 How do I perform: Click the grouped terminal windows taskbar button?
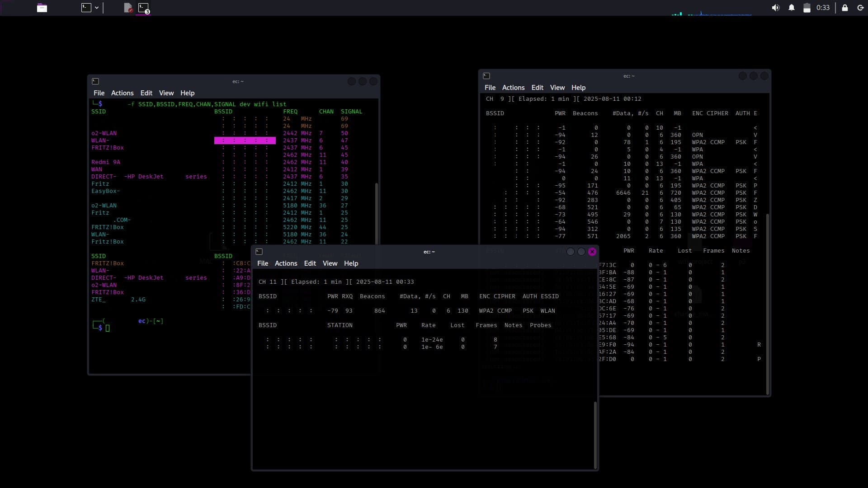tap(143, 8)
